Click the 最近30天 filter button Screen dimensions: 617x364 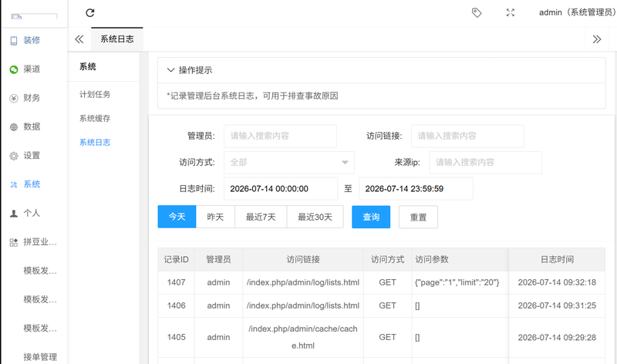pos(315,217)
